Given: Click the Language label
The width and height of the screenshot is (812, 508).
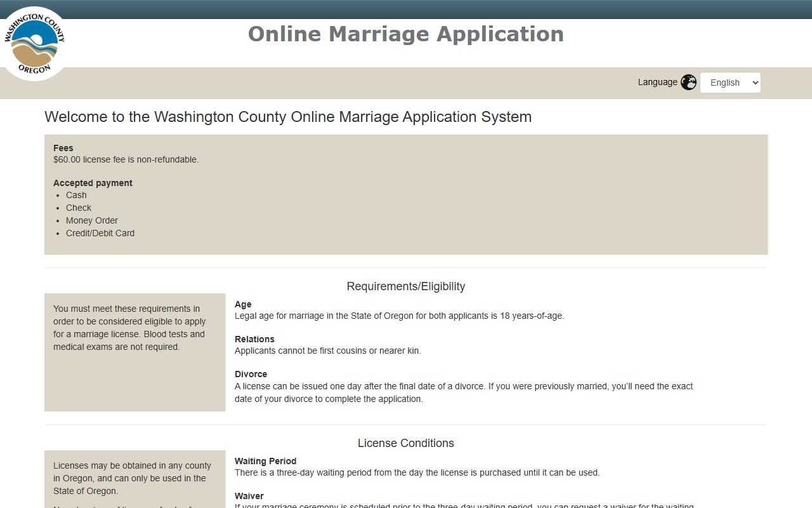Looking at the screenshot, I should point(658,82).
